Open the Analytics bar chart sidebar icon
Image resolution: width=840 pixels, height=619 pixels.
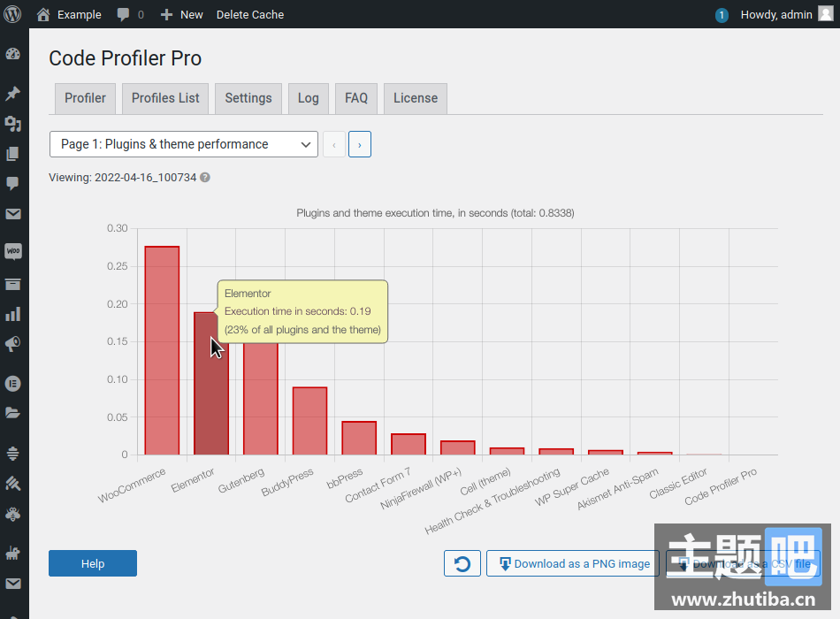click(x=13, y=314)
